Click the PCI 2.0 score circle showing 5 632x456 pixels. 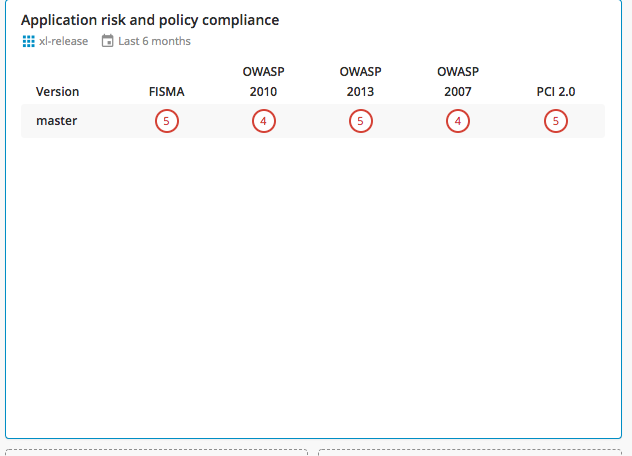tap(556, 121)
